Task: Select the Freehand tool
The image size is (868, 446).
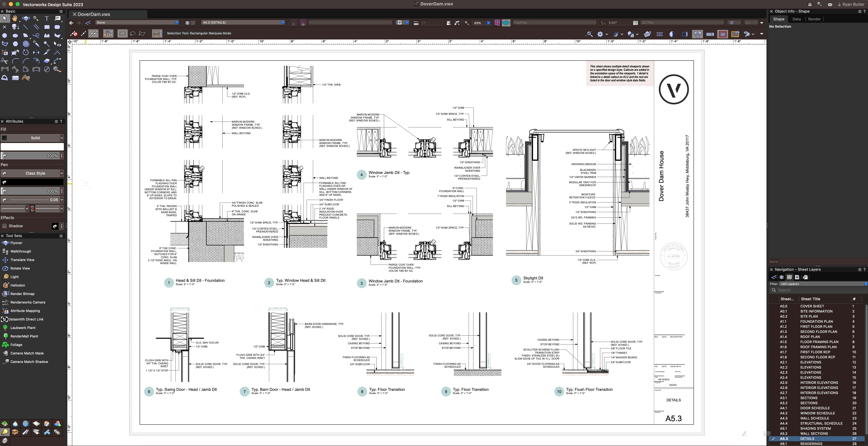Action: (x=36, y=35)
